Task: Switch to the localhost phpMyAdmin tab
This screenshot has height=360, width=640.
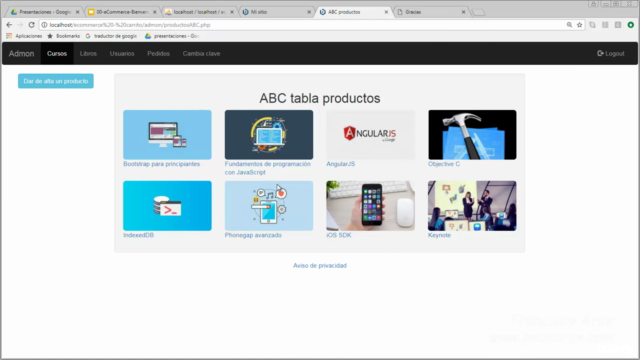Action: point(199,12)
